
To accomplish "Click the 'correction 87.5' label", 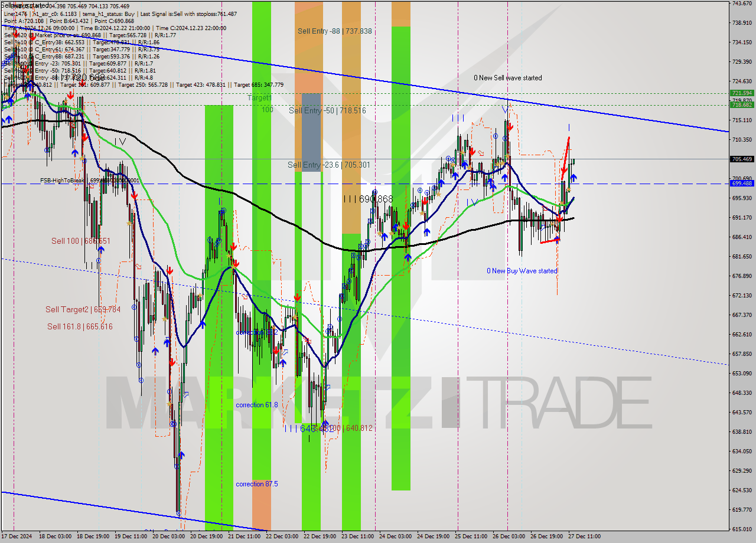I will [256, 484].
